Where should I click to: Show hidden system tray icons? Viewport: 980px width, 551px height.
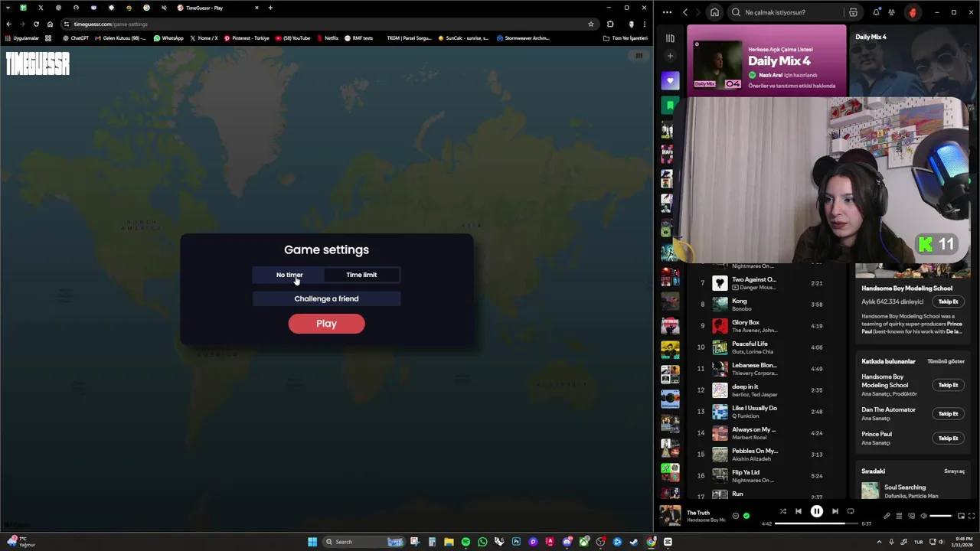point(879,542)
